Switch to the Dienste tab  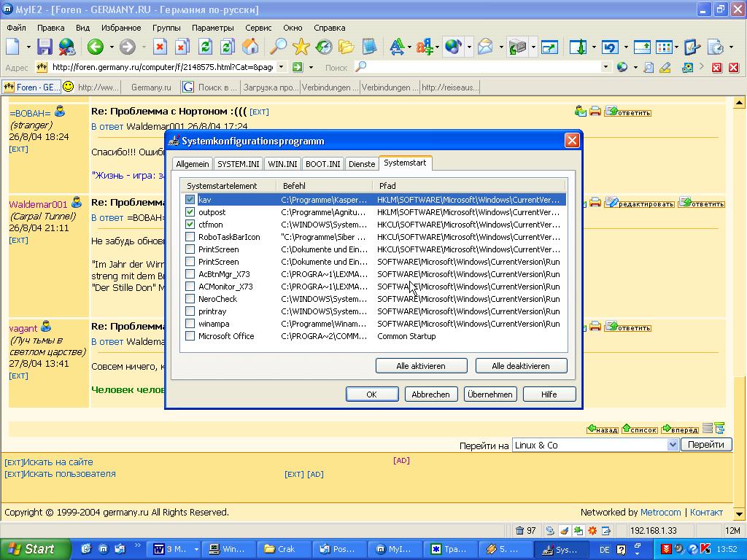coord(362,164)
